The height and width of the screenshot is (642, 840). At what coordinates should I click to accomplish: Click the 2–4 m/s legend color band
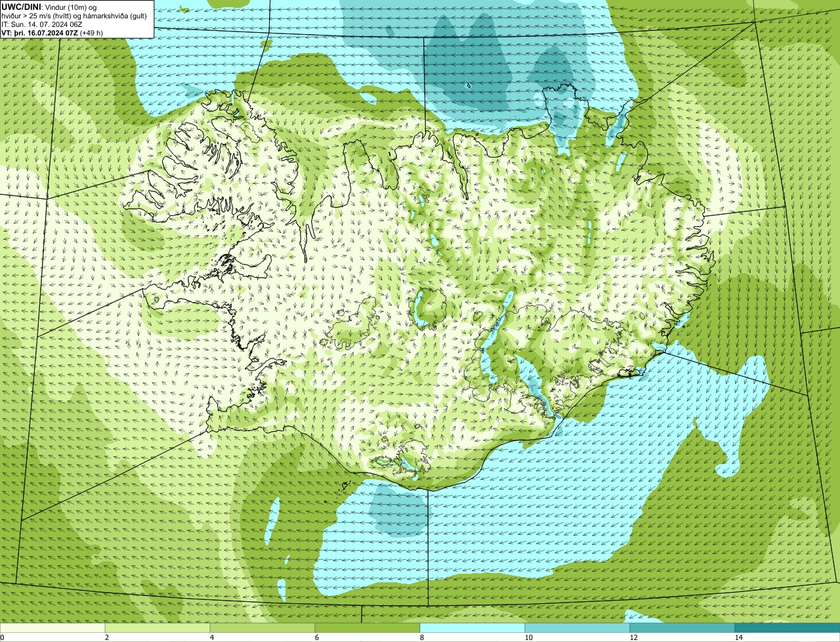click(x=158, y=628)
